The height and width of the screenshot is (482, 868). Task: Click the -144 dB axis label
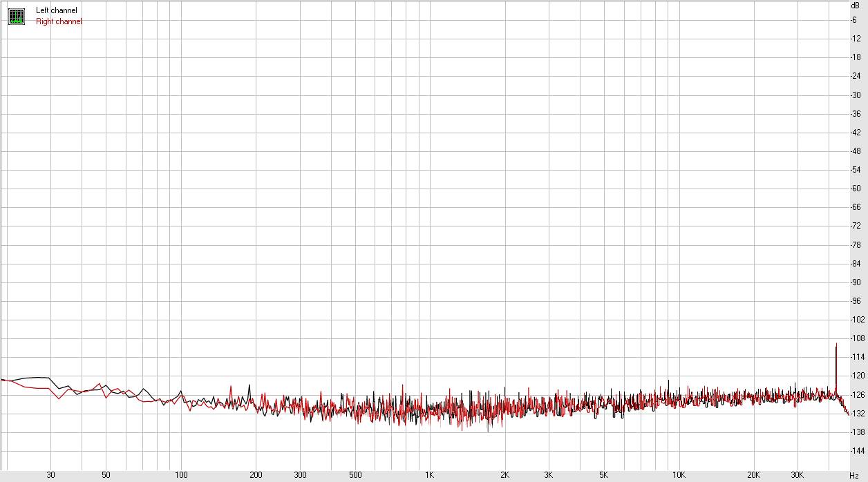tap(858, 451)
